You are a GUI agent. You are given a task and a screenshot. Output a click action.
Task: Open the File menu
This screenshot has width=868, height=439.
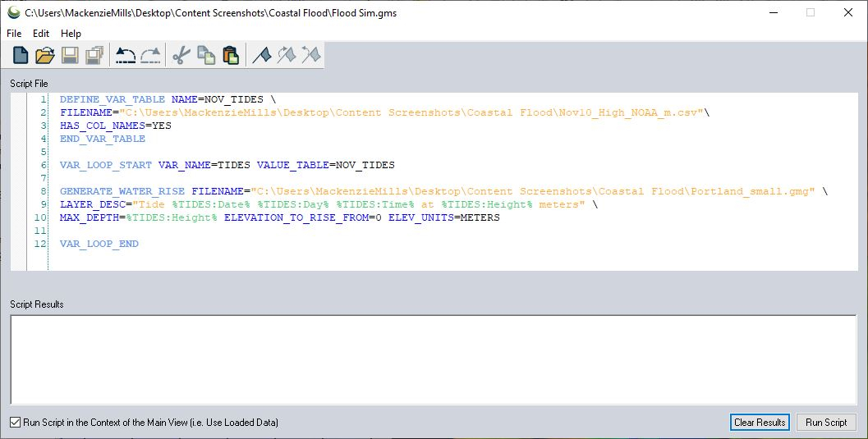(14, 33)
